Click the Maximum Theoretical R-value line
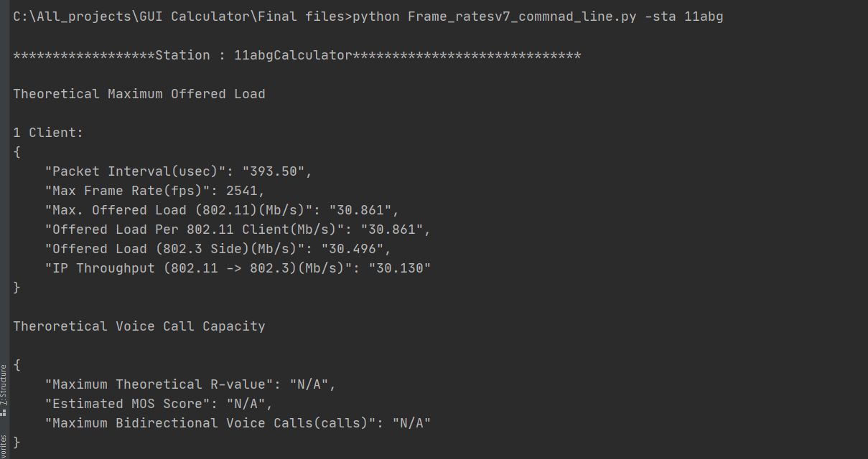The height and width of the screenshot is (459, 868). tap(190, 384)
